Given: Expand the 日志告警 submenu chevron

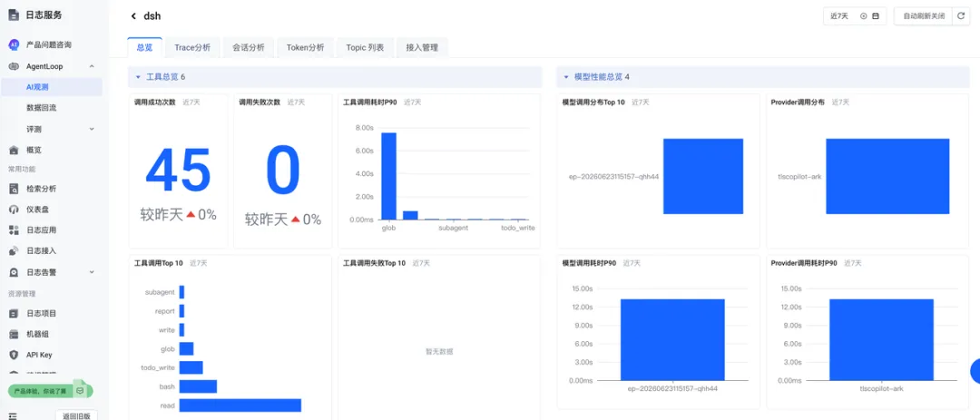Looking at the screenshot, I should (x=92, y=272).
